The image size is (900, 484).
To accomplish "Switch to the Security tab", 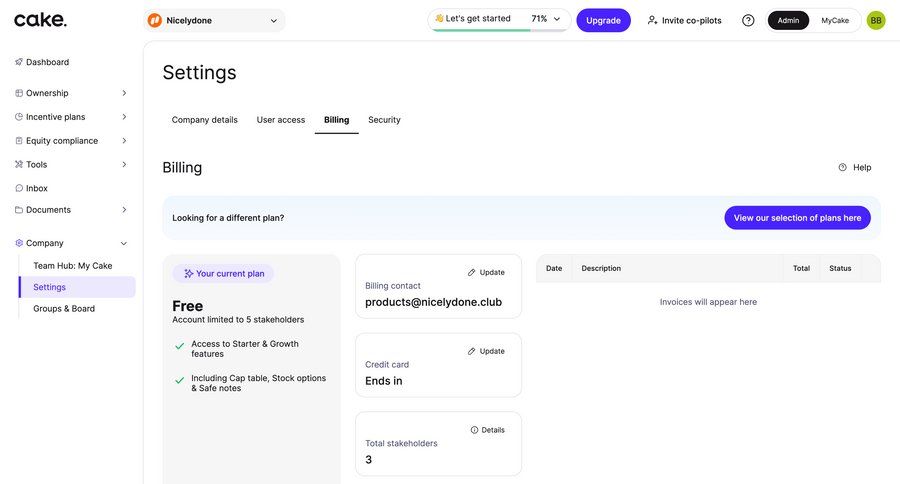I will click(384, 120).
